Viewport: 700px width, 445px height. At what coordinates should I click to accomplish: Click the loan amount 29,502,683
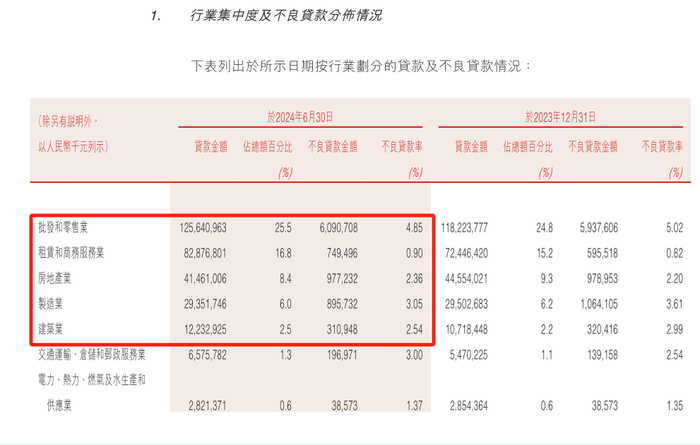[467, 304]
